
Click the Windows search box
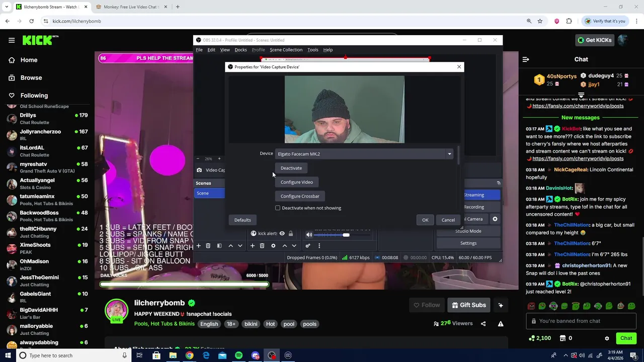point(73,355)
